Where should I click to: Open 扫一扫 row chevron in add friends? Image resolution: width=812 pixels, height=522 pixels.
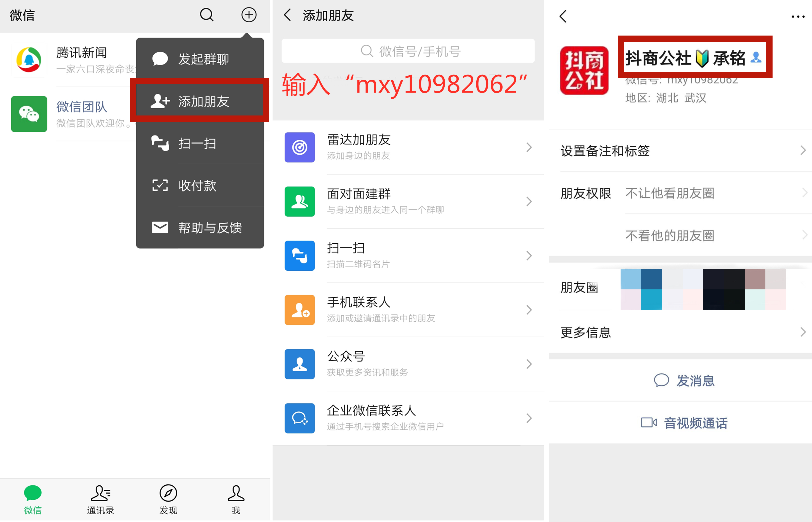[529, 255]
